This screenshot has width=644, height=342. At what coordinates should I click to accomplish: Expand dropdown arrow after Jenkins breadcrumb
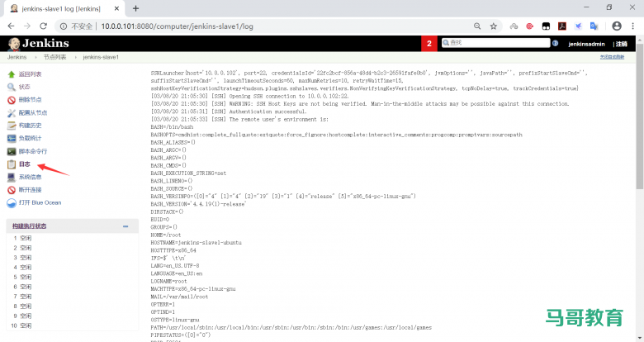[36, 57]
